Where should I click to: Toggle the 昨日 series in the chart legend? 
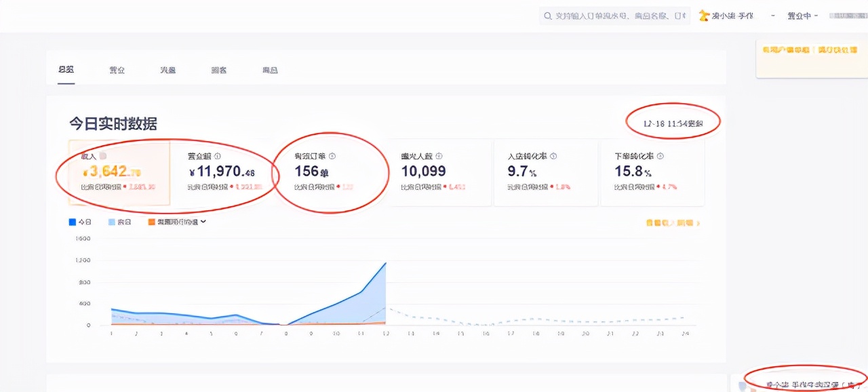point(119,221)
